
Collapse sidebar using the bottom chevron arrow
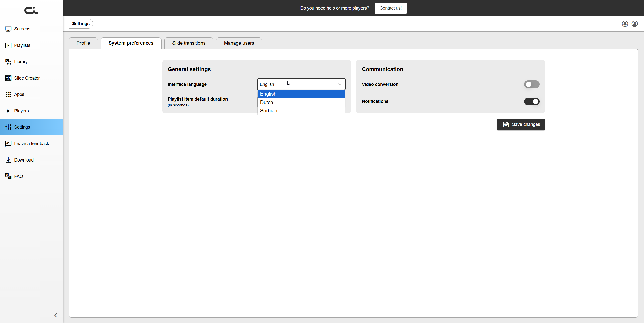coord(56,315)
